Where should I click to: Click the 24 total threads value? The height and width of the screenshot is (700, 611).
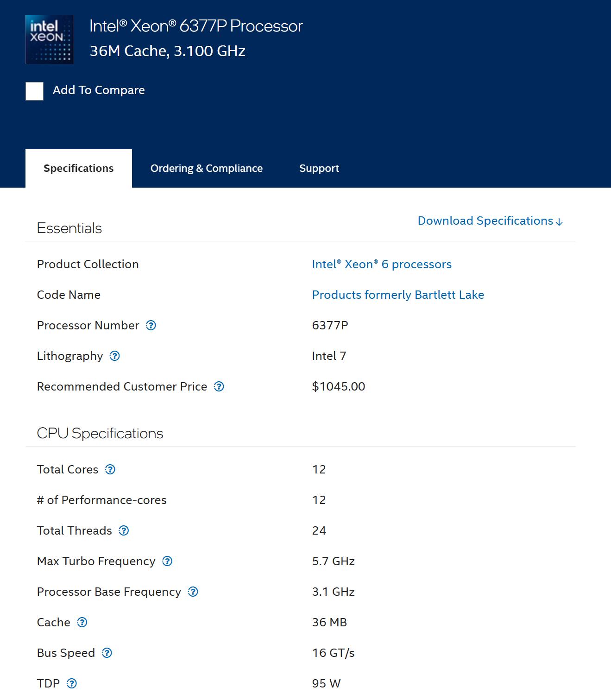[x=319, y=530]
